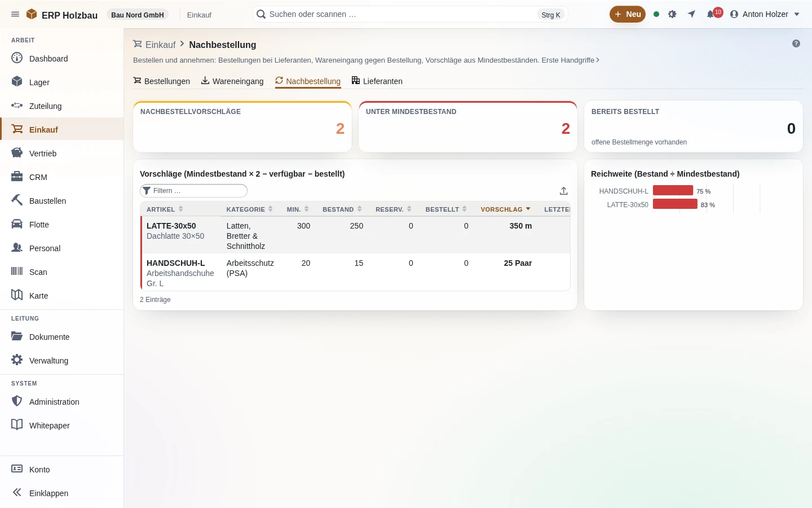
Task: Focus the Suchen oder scannen search box
Action: [x=410, y=14]
